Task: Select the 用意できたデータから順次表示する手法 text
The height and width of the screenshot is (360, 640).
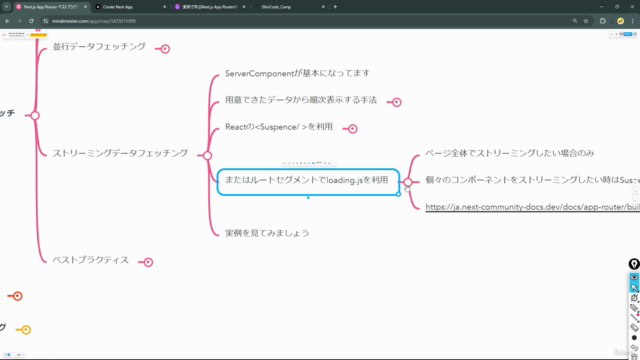Action: (x=301, y=100)
